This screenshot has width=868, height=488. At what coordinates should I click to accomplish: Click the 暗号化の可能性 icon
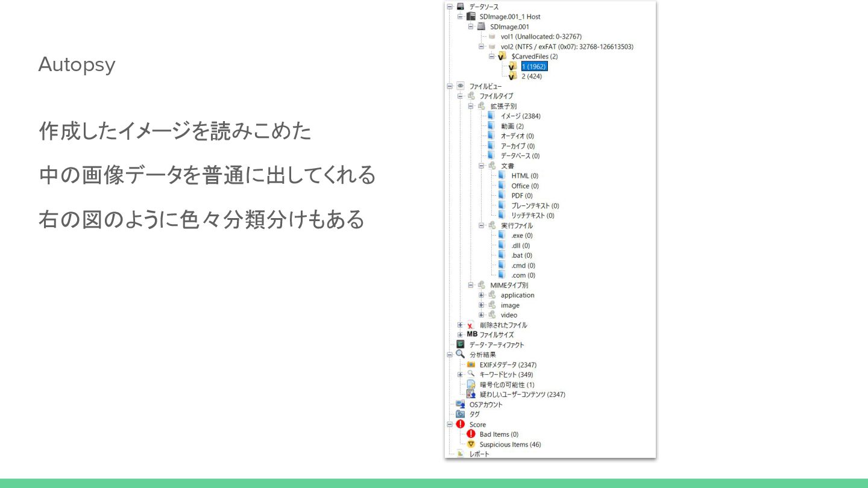[471, 384]
